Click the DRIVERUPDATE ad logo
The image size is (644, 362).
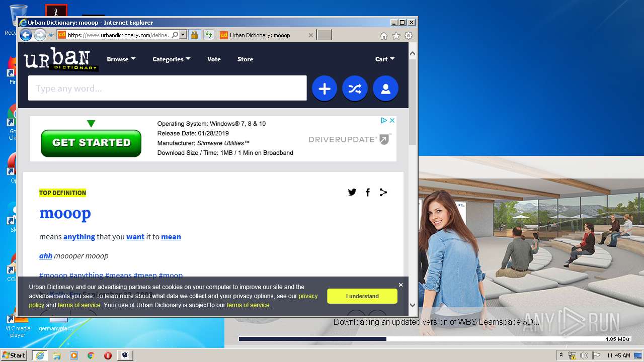pyautogui.click(x=350, y=139)
